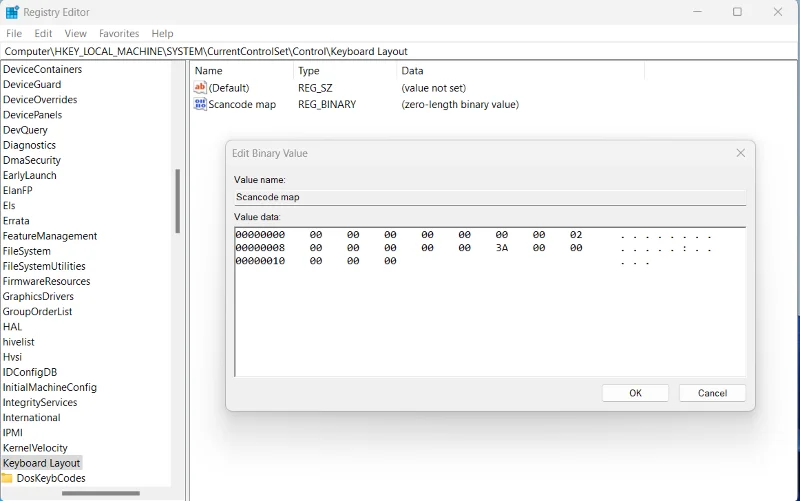Select the FeatureManagement key
The image size is (800, 501).
(x=50, y=236)
